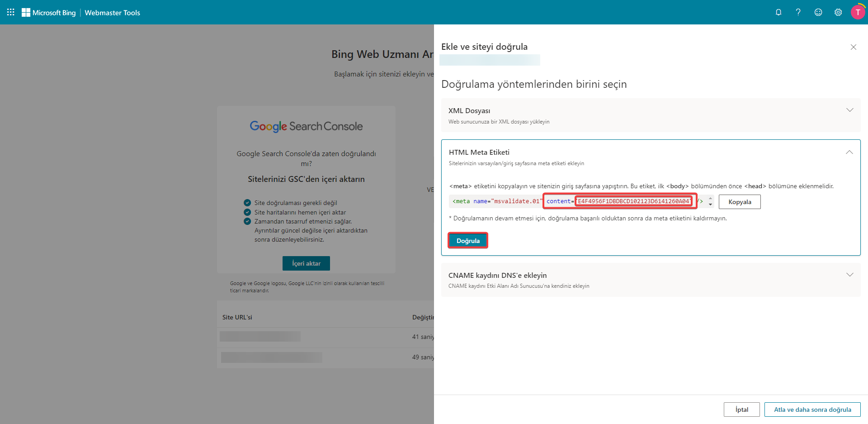The height and width of the screenshot is (424, 868).
Task: Open the Webmaster Tools home link
Action: click(x=112, y=13)
